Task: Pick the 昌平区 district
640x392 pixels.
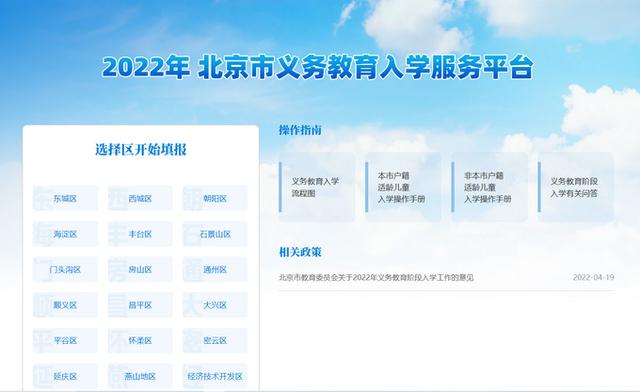Action: pyautogui.click(x=140, y=305)
